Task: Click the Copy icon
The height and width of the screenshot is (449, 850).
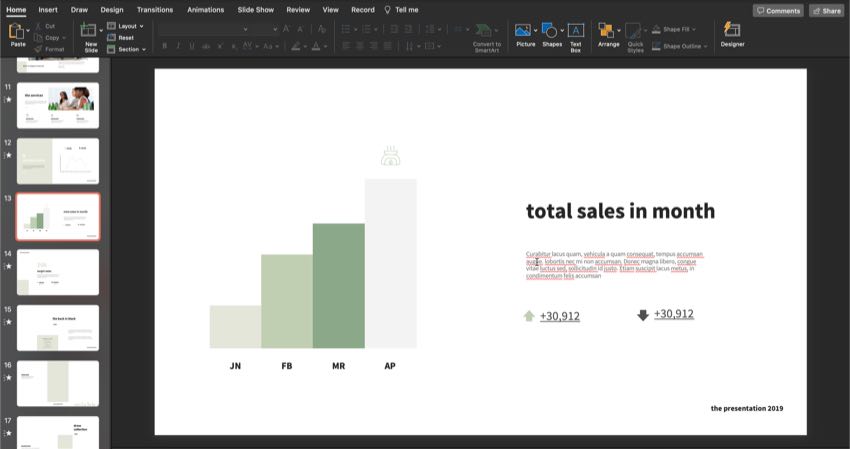Action: pos(38,37)
